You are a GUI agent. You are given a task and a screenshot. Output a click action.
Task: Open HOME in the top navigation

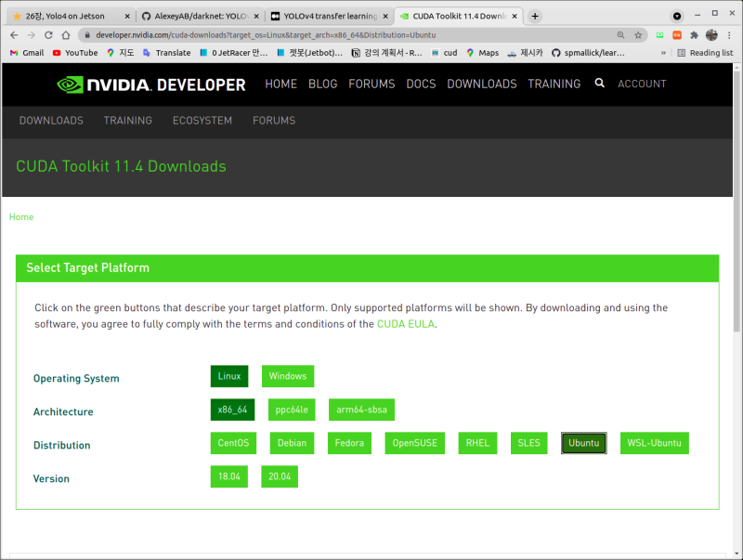(x=281, y=84)
